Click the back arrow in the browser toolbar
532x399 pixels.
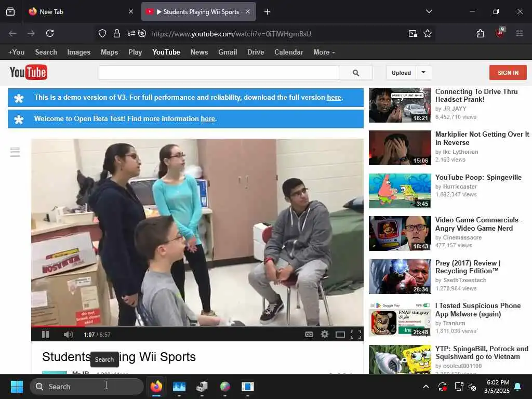[x=12, y=33]
